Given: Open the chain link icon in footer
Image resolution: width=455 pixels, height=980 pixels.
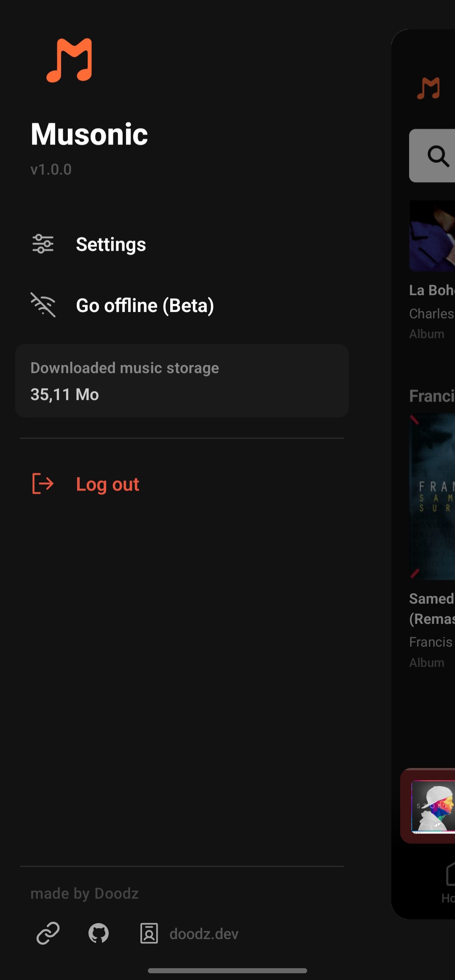Looking at the screenshot, I should click(x=48, y=933).
